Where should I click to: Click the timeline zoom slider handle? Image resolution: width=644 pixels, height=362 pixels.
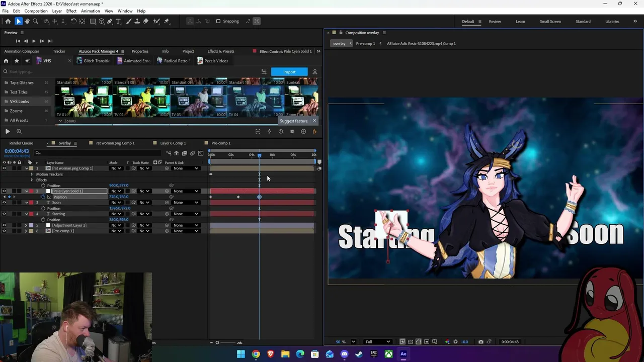pos(217,343)
